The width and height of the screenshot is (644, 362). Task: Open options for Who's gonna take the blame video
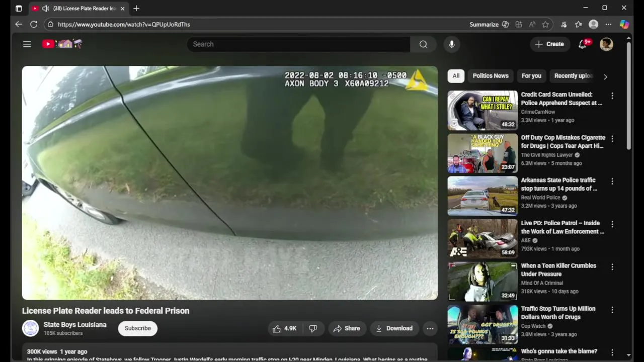[x=612, y=352]
